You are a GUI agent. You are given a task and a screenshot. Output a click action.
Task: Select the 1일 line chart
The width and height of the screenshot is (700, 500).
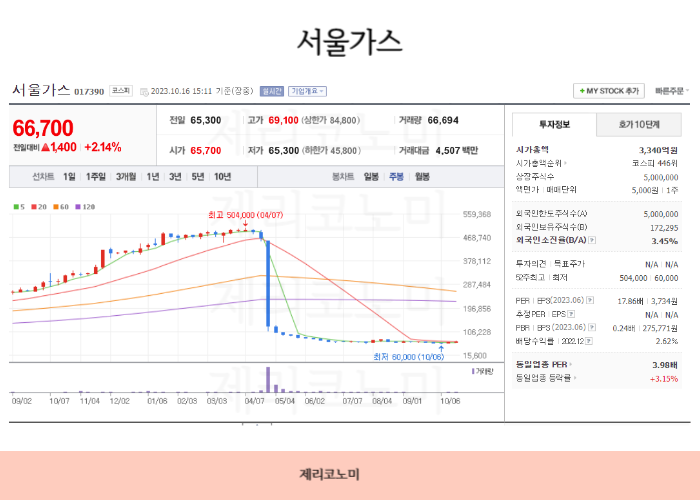[69, 177]
